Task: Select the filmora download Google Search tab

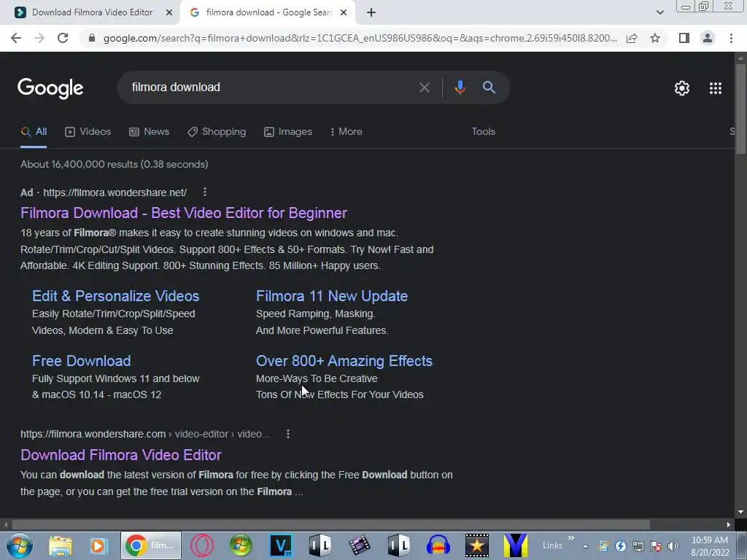Action: click(268, 12)
